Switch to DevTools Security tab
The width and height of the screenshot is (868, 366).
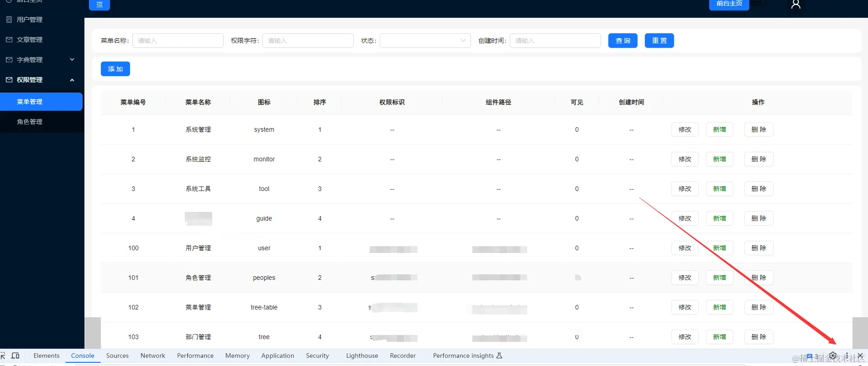pos(317,356)
